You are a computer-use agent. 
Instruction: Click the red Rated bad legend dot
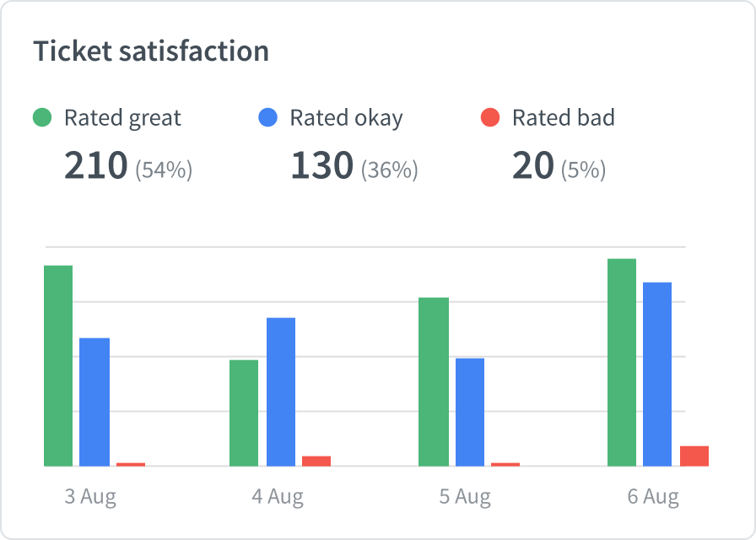tap(490, 118)
